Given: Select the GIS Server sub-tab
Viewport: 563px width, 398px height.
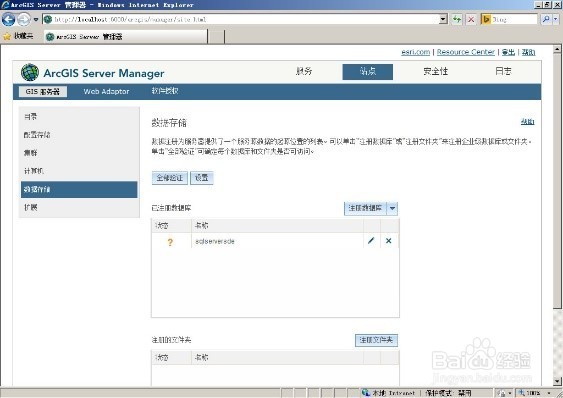Looking at the screenshot, I should [42, 92].
